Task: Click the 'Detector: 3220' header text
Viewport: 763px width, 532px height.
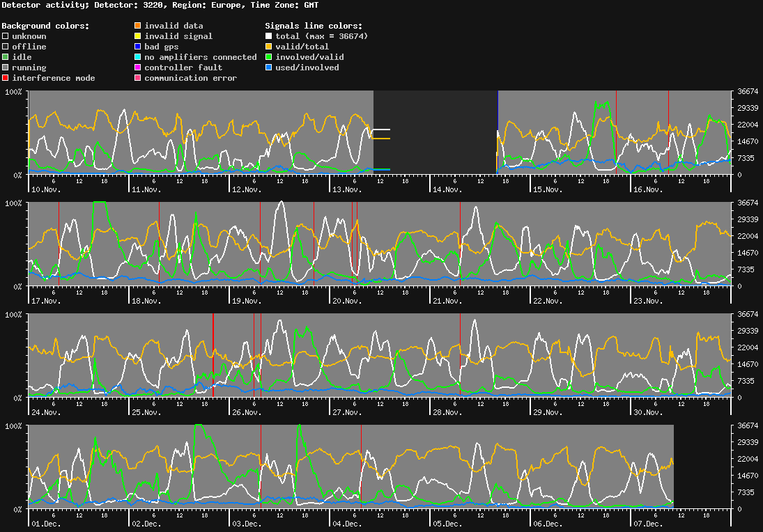Action: [x=129, y=6]
